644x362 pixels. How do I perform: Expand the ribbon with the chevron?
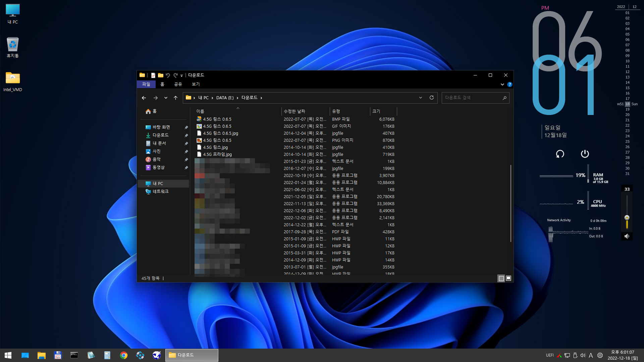click(502, 84)
